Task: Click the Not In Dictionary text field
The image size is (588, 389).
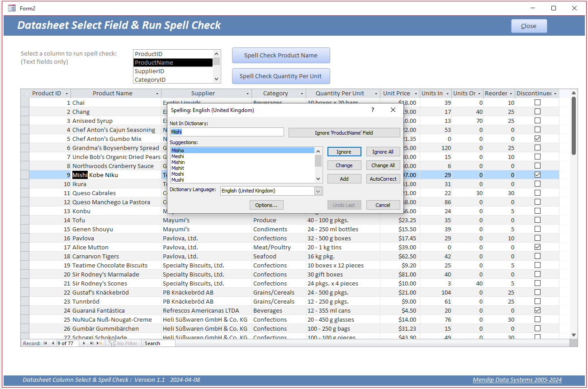Action: click(227, 132)
